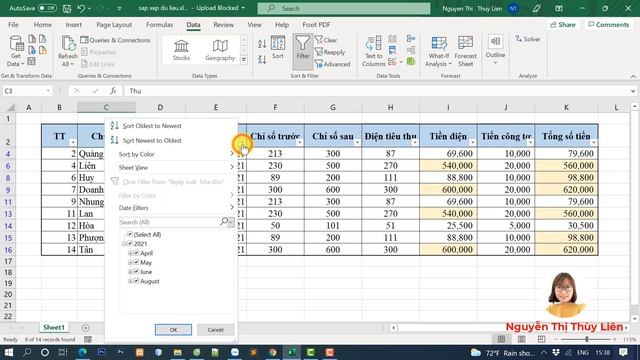Open the Get Data button
Viewport: 640px width, 360px height.
16,51
